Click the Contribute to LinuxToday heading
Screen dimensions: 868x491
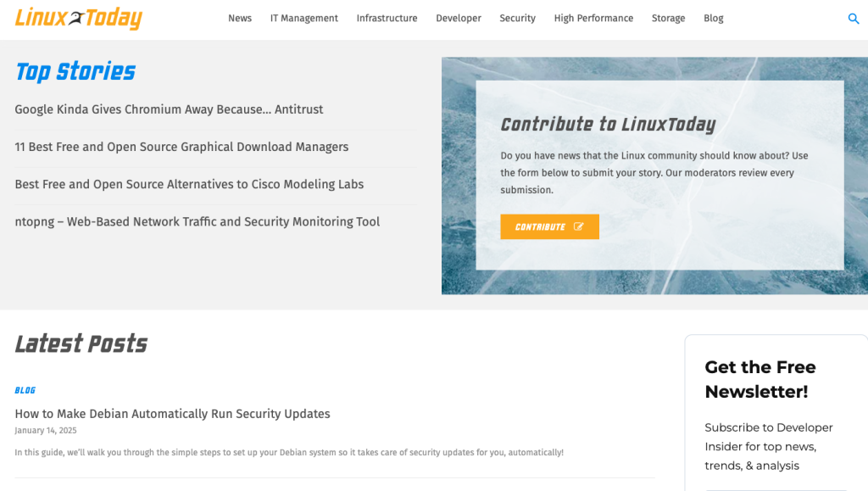point(608,125)
